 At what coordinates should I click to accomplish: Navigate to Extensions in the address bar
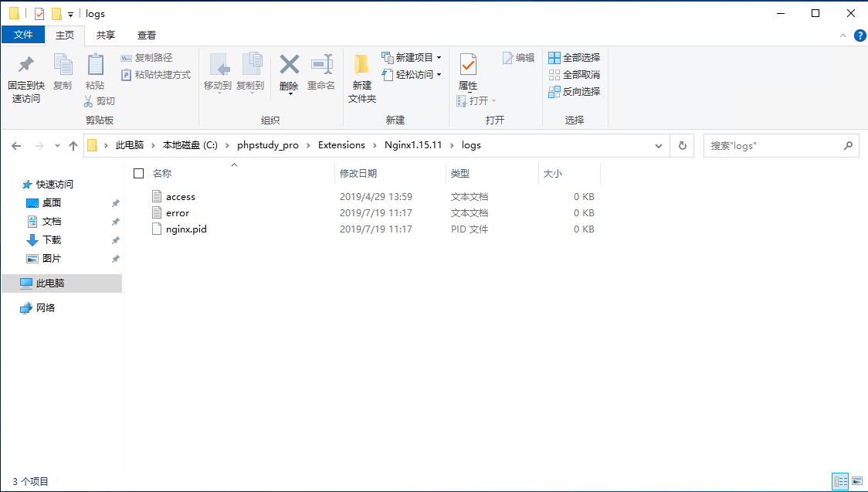click(343, 144)
